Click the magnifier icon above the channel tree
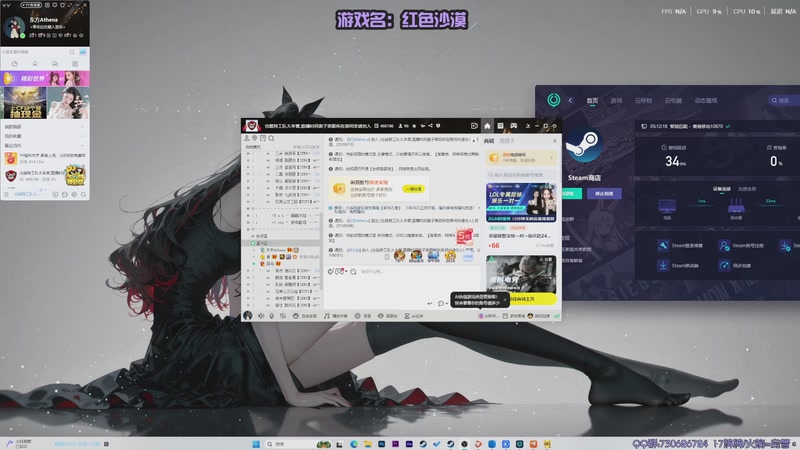Screen dimensions: 800x450 click(271, 138)
